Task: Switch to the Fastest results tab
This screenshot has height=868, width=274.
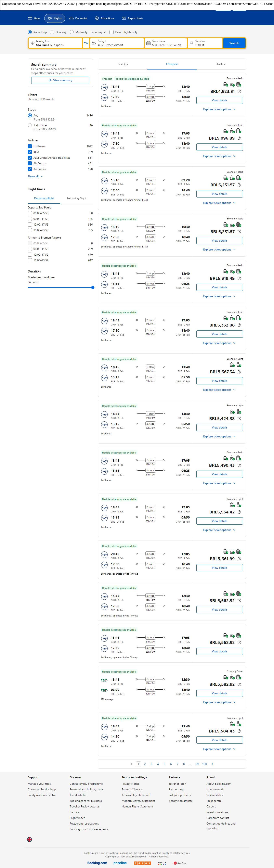Action: point(221,64)
